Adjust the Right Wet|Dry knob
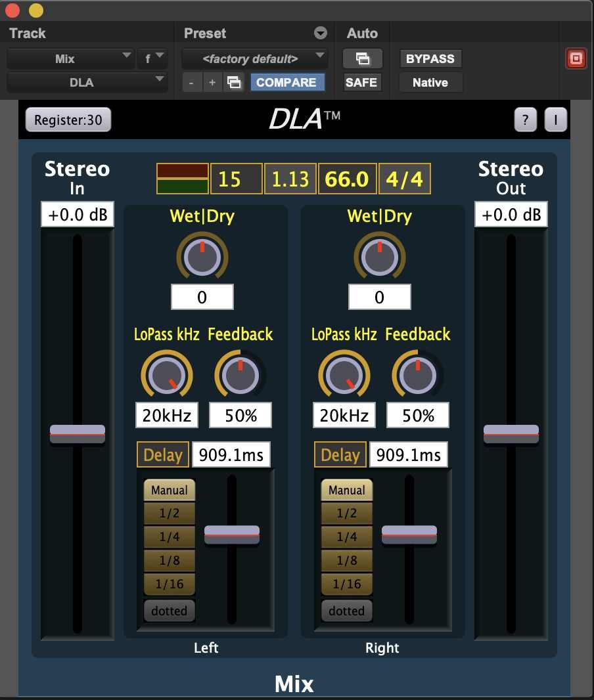 [x=380, y=257]
